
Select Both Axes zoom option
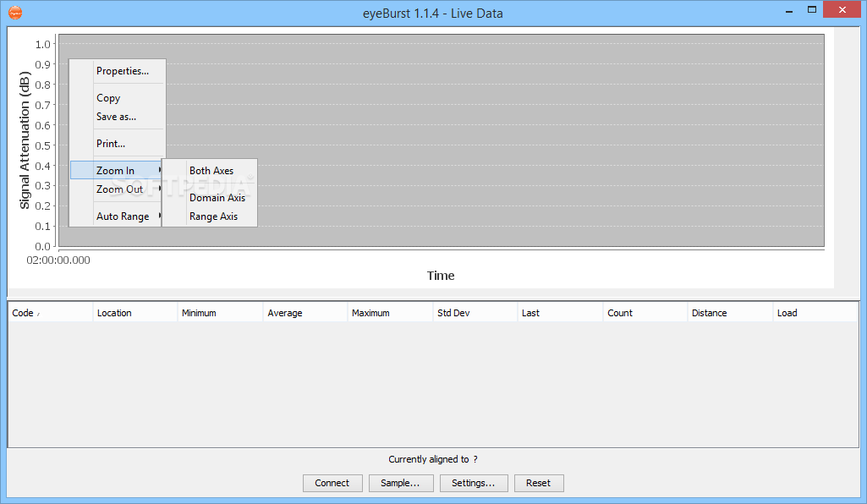[x=210, y=171]
